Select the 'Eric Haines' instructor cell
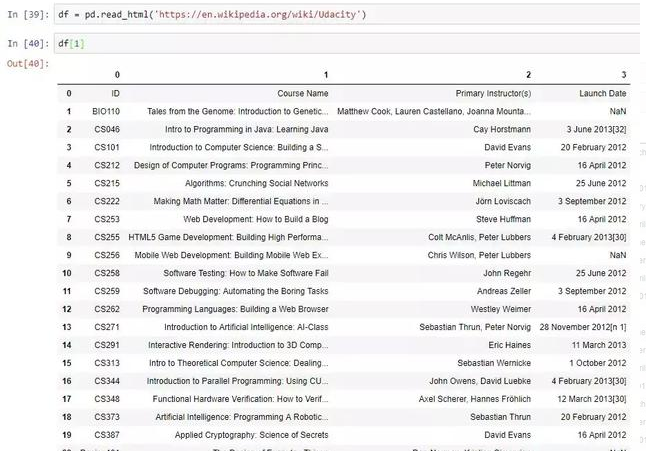646x451 pixels. [510, 345]
